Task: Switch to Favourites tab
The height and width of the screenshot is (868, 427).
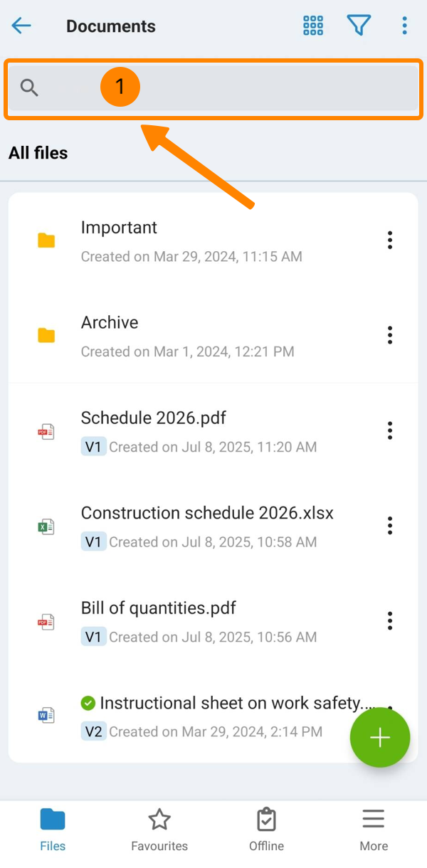Action: pos(159,830)
